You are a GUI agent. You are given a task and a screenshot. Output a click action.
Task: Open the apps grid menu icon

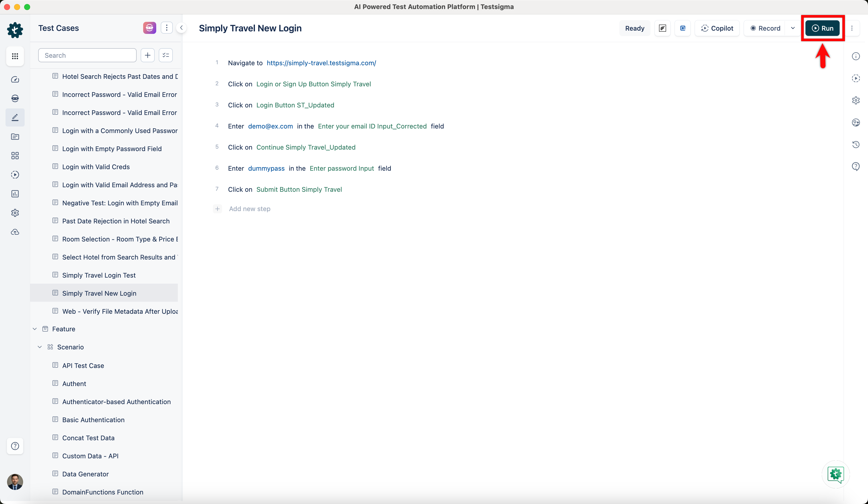tap(15, 56)
